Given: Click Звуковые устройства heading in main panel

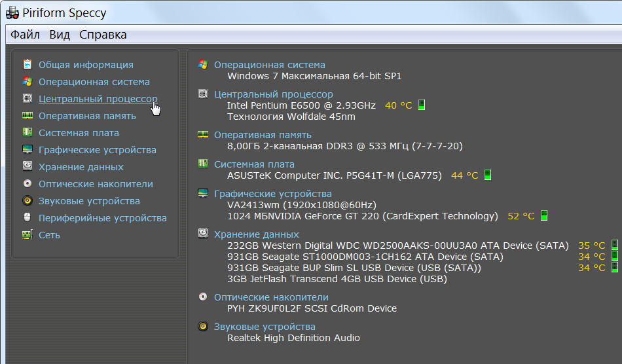Looking at the screenshot, I should pos(265,327).
